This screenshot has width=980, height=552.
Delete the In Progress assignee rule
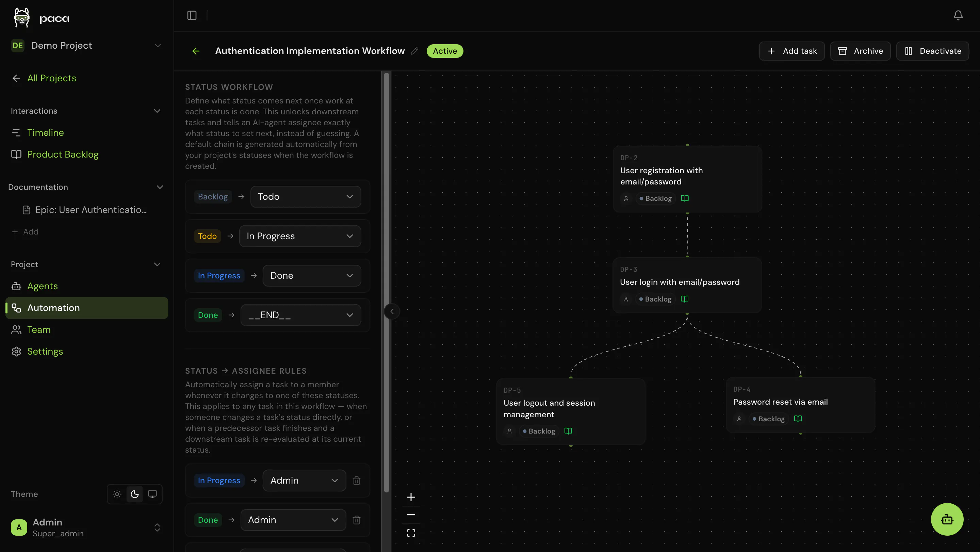pyautogui.click(x=357, y=481)
